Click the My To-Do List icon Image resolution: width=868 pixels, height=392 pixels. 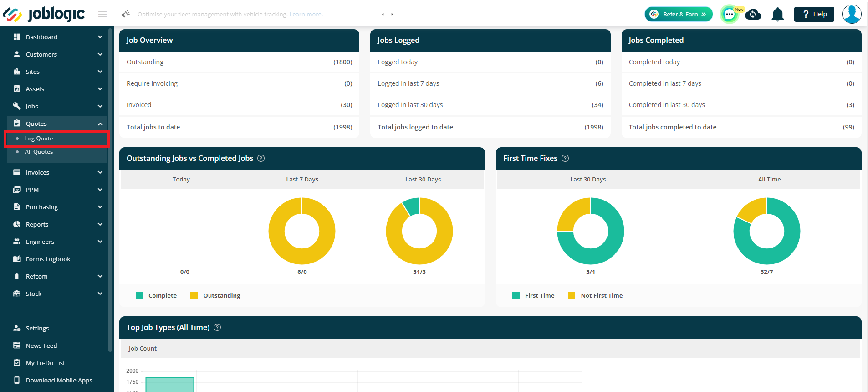17,363
